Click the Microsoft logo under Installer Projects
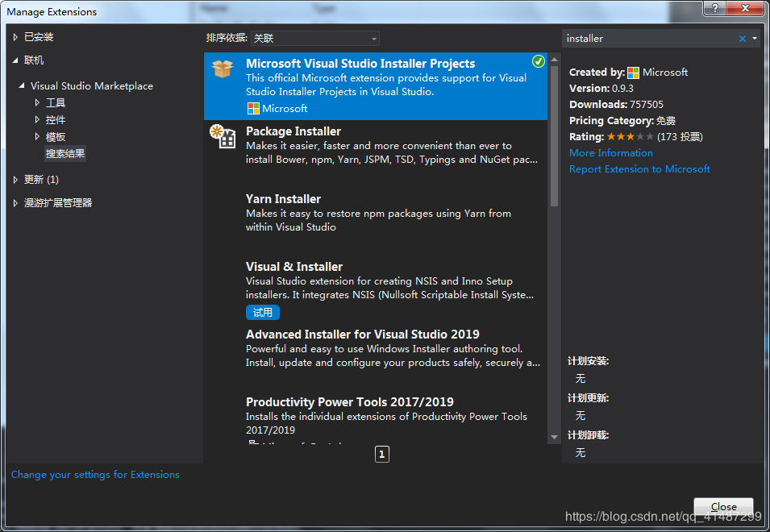Image resolution: width=770 pixels, height=532 pixels. (253, 109)
